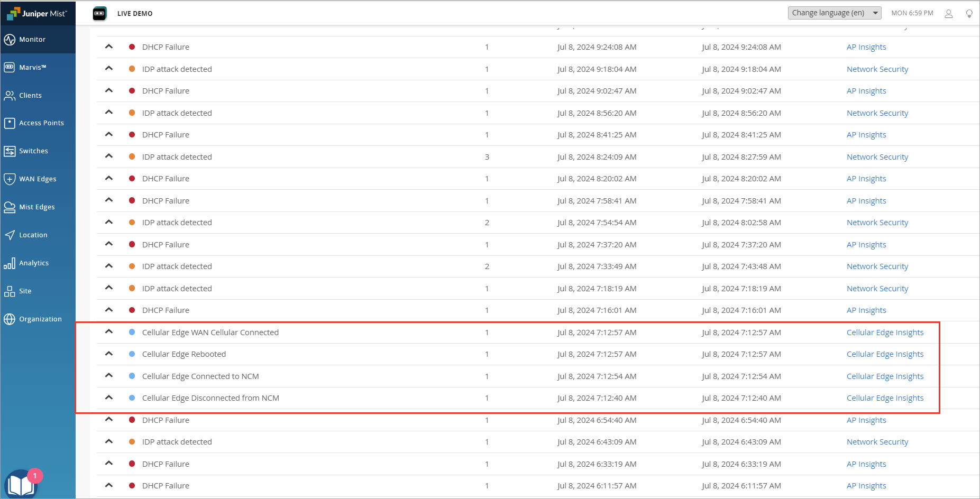
Task: Click the Analytics bar chart icon
Action: pyautogui.click(x=10, y=263)
